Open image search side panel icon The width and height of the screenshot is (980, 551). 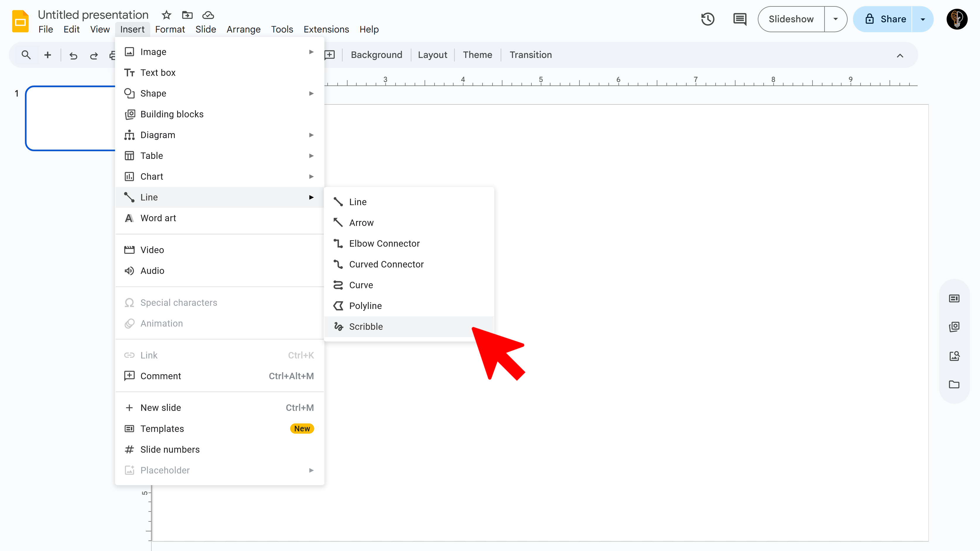pyautogui.click(x=954, y=356)
